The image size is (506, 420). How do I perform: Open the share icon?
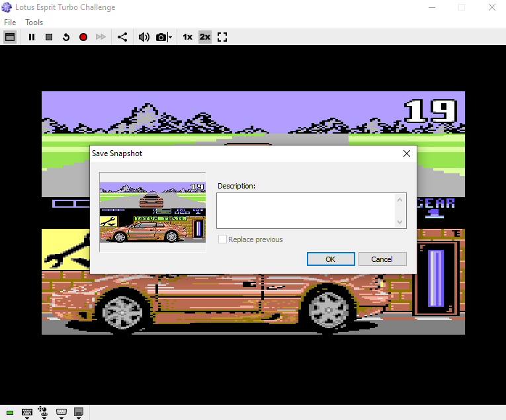pos(122,37)
